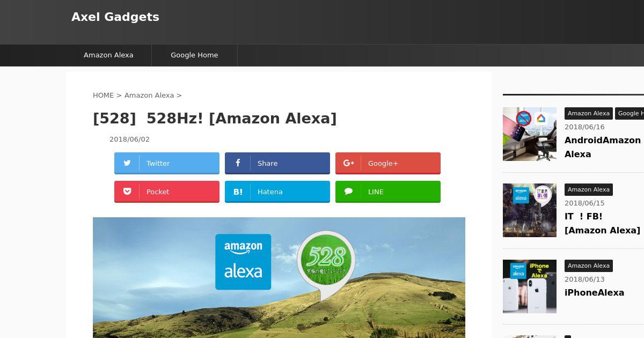Open the Google Home navigation menu item
The height and width of the screenshot is (338, 644).
(194, 55)
